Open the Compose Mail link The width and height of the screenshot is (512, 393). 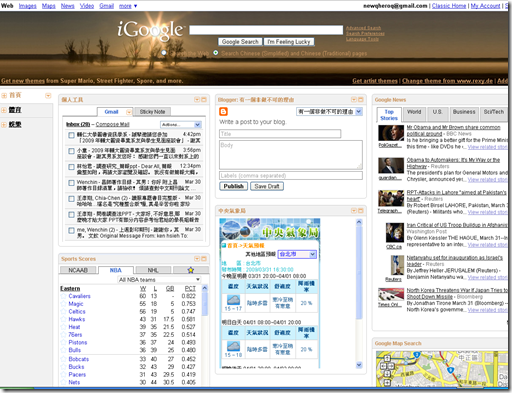coord(112,124)
